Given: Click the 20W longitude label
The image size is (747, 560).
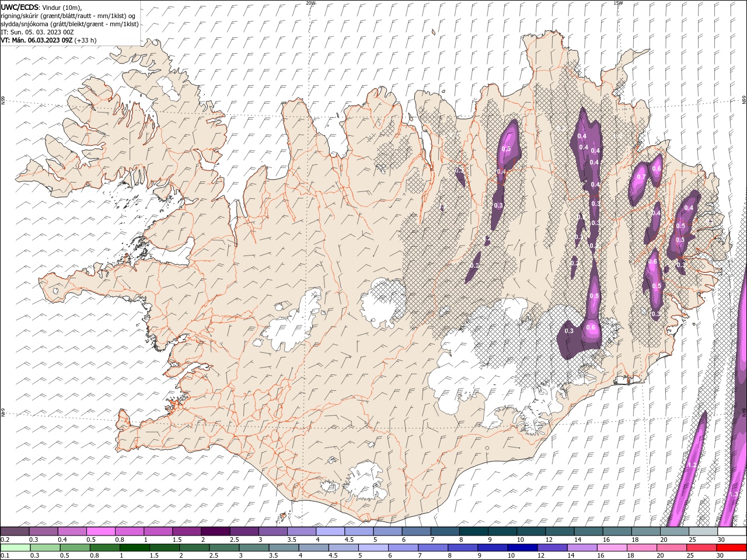Looking at the screenshot, I should (x=310, y=3).
